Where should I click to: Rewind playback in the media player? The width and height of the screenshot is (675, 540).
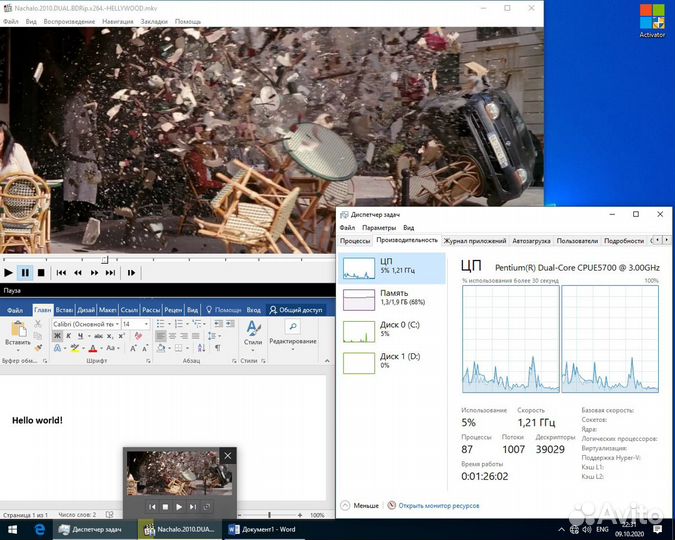coord(78,273)
